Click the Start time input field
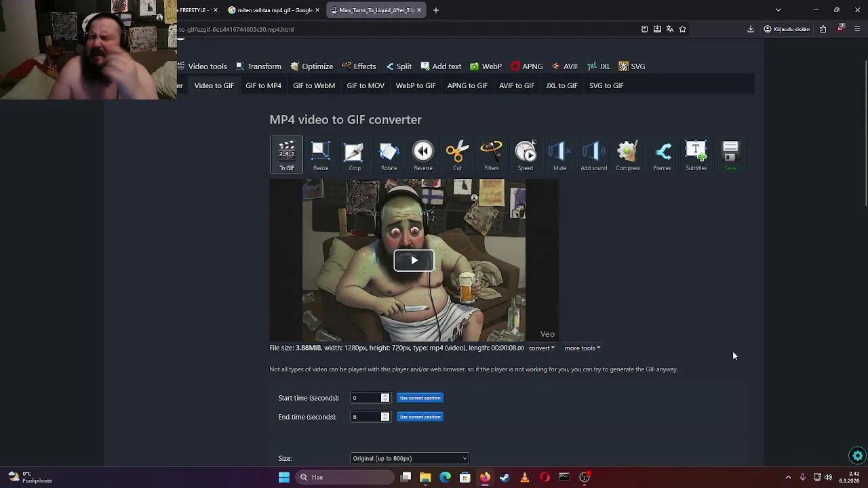The height and width of the screenshot is (488, 868). 366,398
